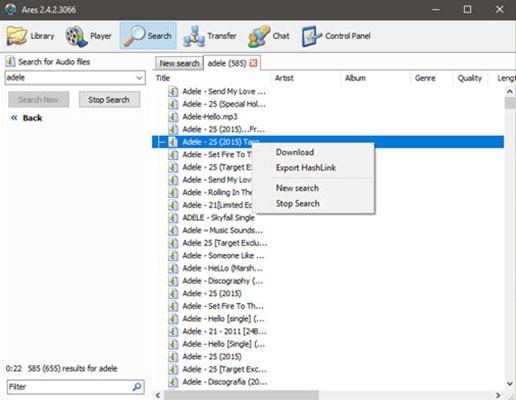Screen dimensions: 516x400
Task: Click audio icon of Adele - 21 - 2011 row
Action: (x=173, y=331)
